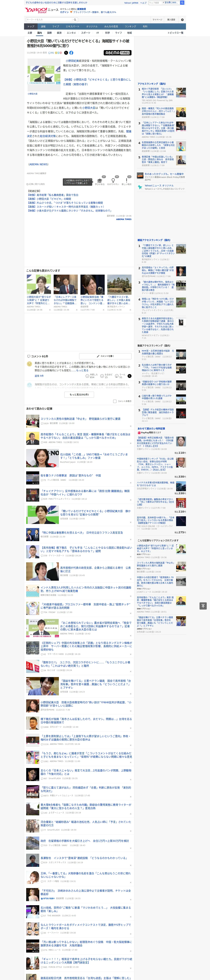Open the 小野田大臣 topic link under photo
Image resolution: width=210 pixels, height=980 pixels.
click(x=32, y=94)
